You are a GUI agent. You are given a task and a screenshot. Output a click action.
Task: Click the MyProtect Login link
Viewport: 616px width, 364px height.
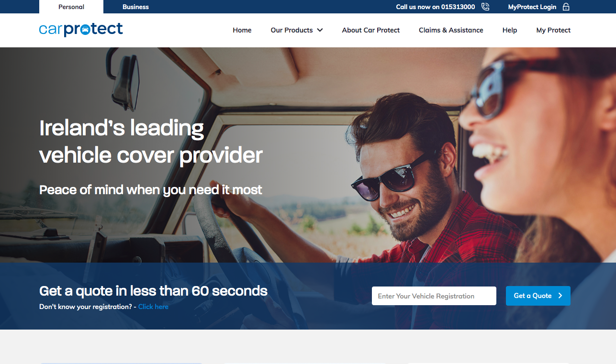click(532, 7)
